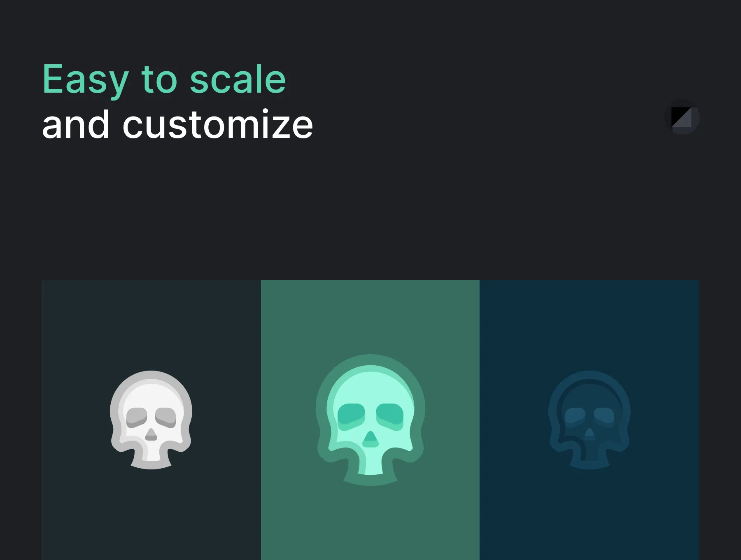
Task: Click the nose of the mint green skull
Action: tap(370, 439)
